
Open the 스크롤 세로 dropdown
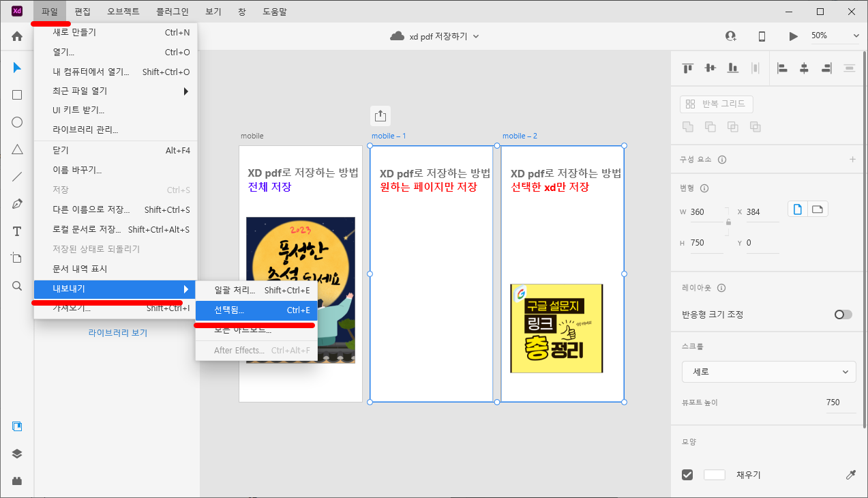[x=768, y=372]
